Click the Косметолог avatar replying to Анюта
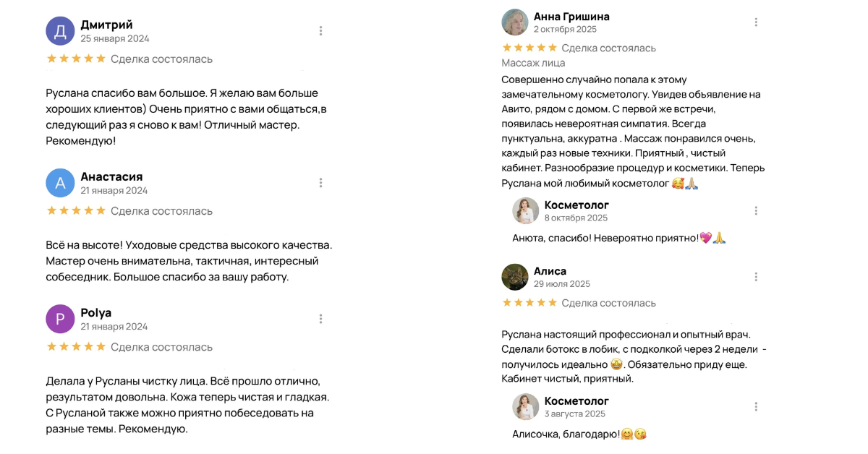The width and height of the screenshot is (868, 454). click(526, 211)
